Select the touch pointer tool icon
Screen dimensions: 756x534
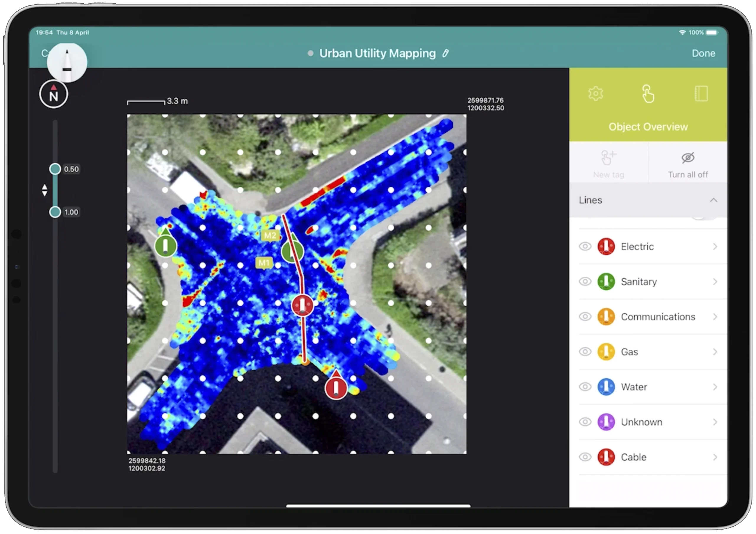tap(648, 94)
